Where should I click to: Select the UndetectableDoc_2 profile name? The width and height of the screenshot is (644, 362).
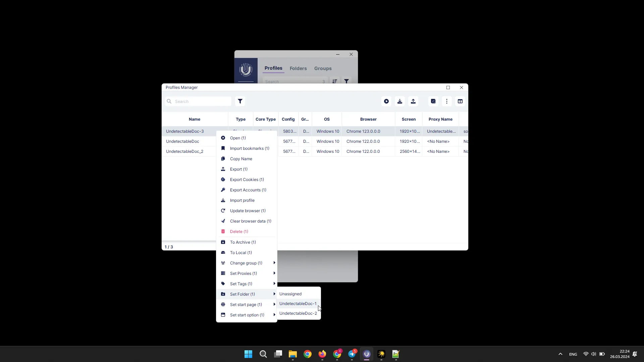pyautogui.click(x=184, y=151)
